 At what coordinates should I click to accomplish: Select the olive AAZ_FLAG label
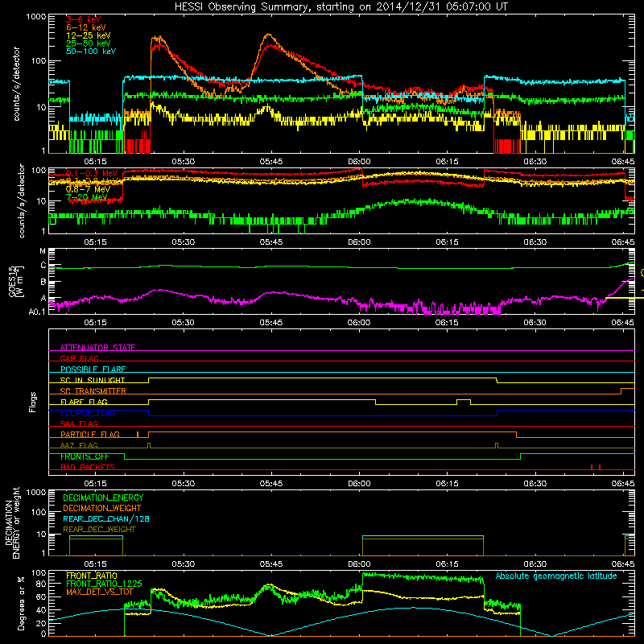pyautogui.click(x=79, y=445)
